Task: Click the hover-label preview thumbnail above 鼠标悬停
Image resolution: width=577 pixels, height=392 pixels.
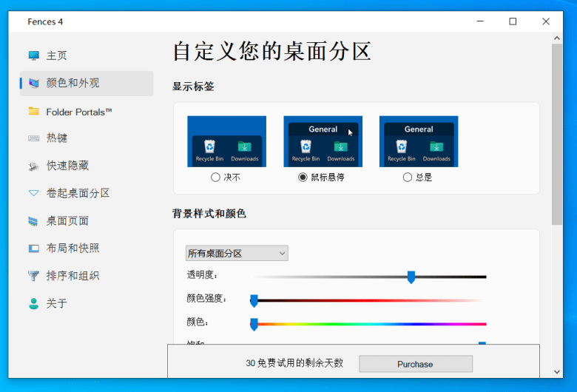Action: [x=323, y=141]
